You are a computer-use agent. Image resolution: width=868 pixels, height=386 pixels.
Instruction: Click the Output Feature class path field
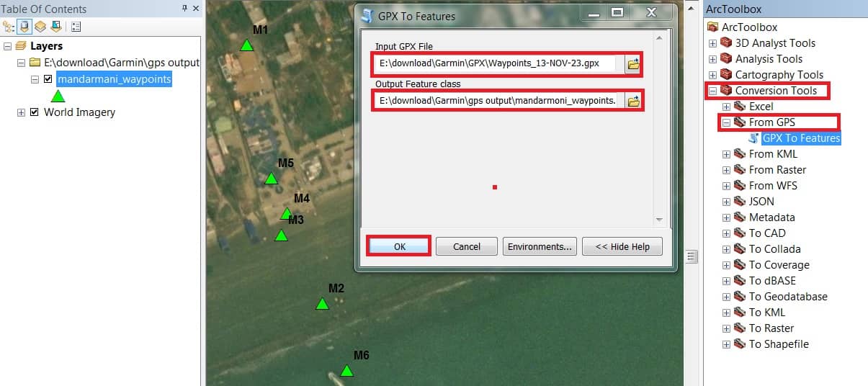pos(496,100)
